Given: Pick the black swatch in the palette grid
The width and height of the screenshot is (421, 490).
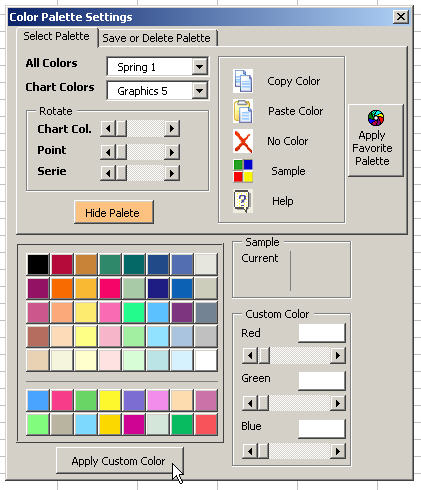Looking at the screenshot, I should tap(38, 264).
